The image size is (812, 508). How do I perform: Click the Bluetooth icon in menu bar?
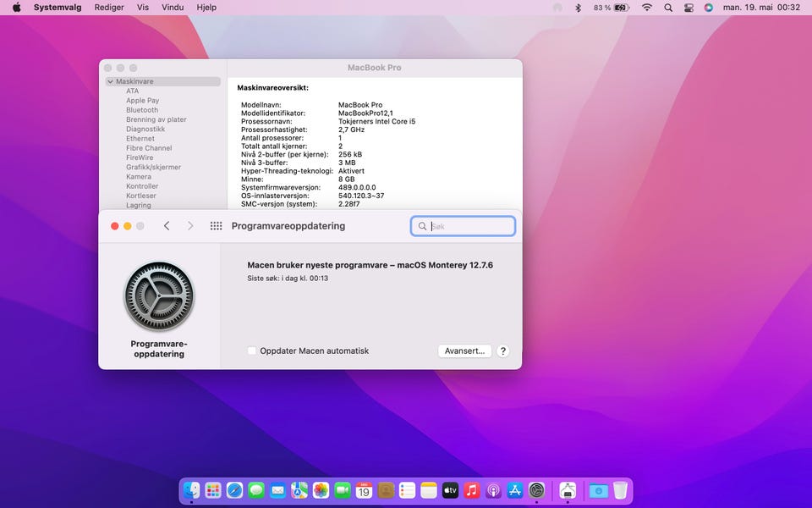(579, 8)
